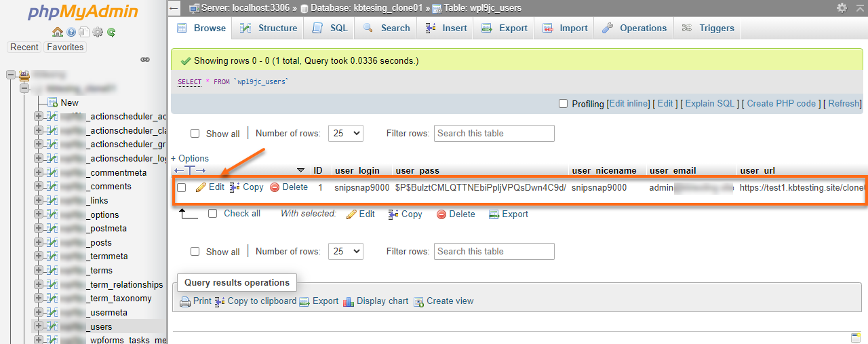Viewport: 868px width, 344px height.
Task: Expand the + Options link
Action: [x=190, y=158]
